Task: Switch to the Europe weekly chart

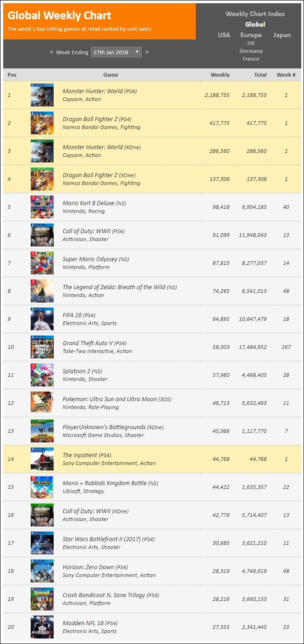Action: 251,35
